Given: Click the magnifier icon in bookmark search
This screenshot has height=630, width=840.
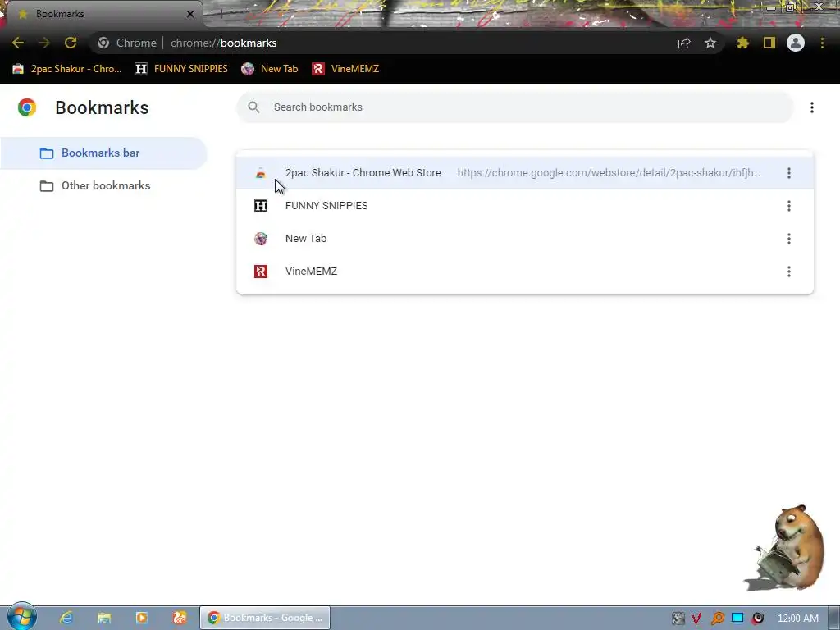Looking at the screenshot, I should (x=254, y=107).
